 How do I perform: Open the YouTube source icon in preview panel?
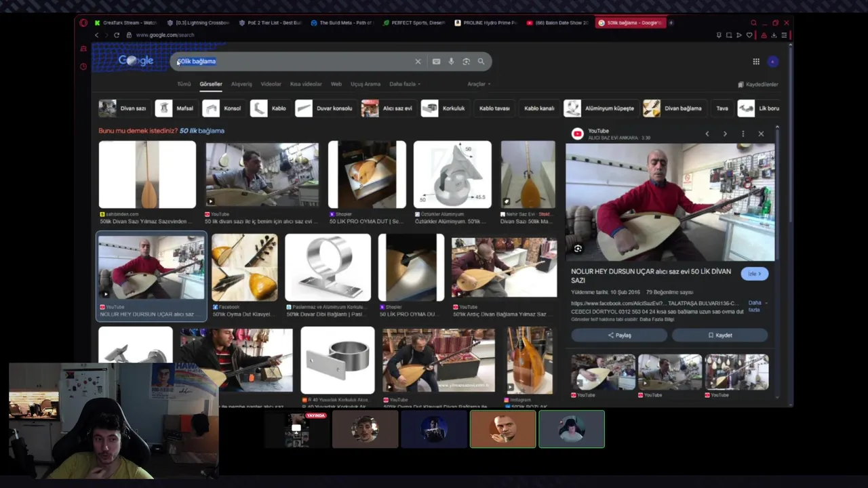coord(577,134)
